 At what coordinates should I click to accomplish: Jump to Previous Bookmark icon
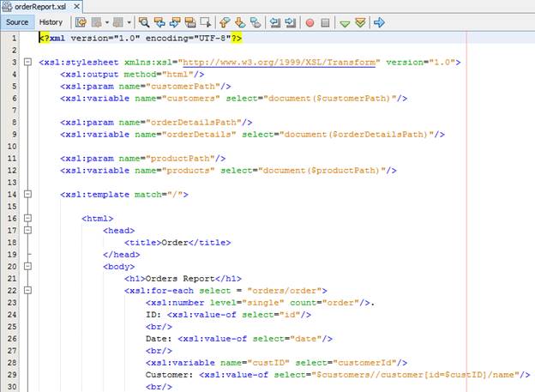225,22
